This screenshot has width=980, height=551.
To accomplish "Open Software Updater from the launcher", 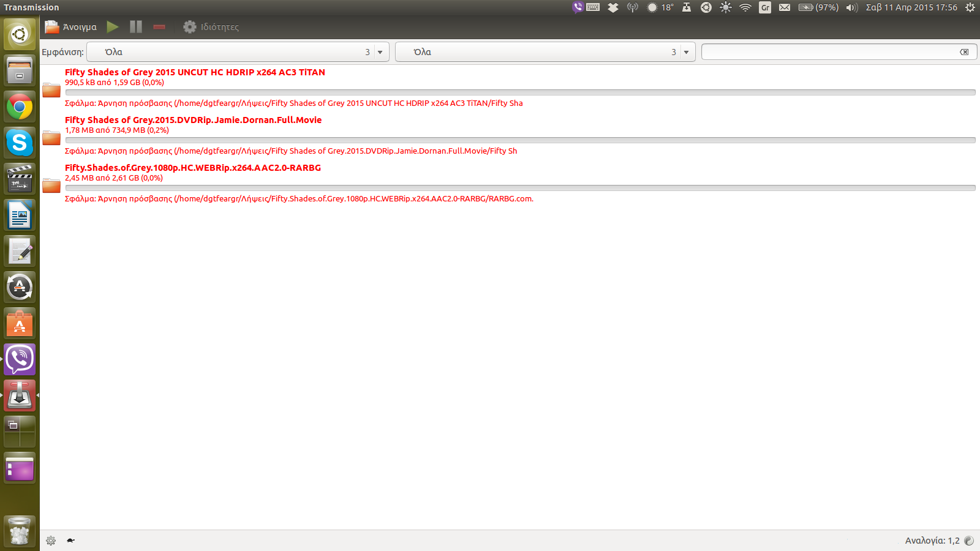I will (20, 287).
